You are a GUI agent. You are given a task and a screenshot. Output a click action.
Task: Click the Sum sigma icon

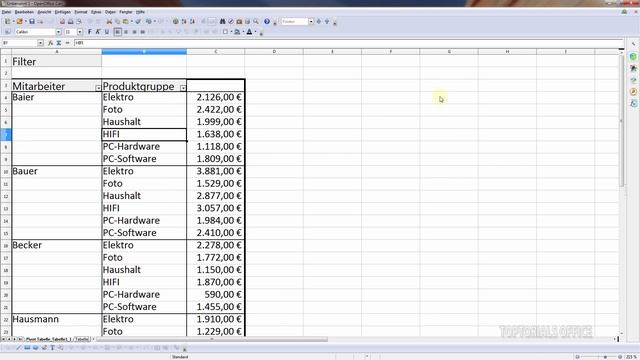[59, 43]
